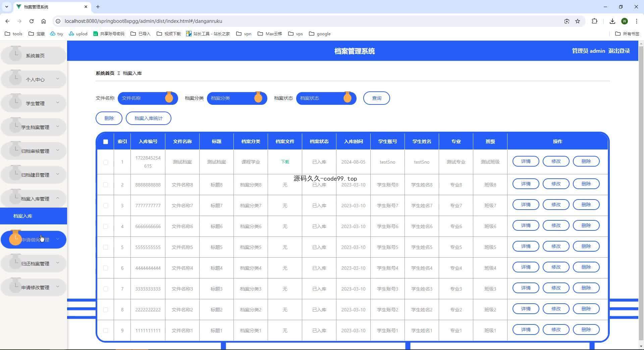Click the orange icon in 档案状态 field
Screen dimensions: 644x350
click(x=347, y=97)
